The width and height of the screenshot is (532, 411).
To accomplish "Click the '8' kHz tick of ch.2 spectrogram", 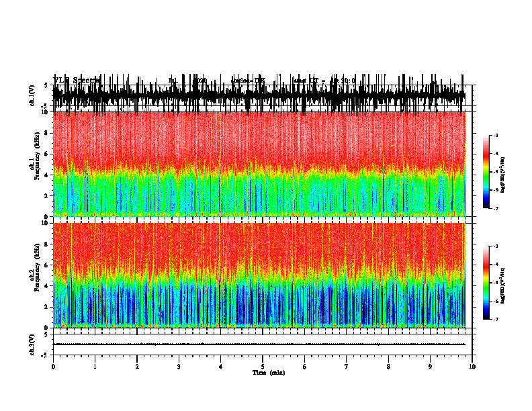I will (46, 244).
